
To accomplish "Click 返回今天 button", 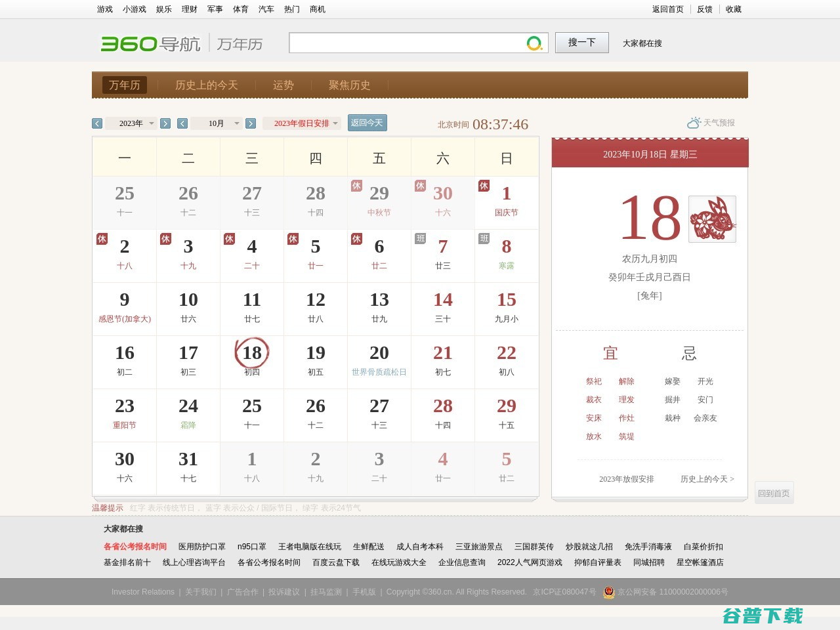I will click(367, 123).
